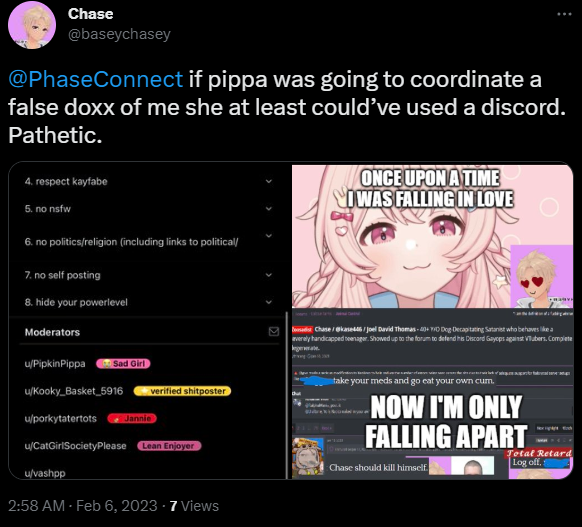
Task: Click the Lean Enjoyer flair badge
Action: 169,446
